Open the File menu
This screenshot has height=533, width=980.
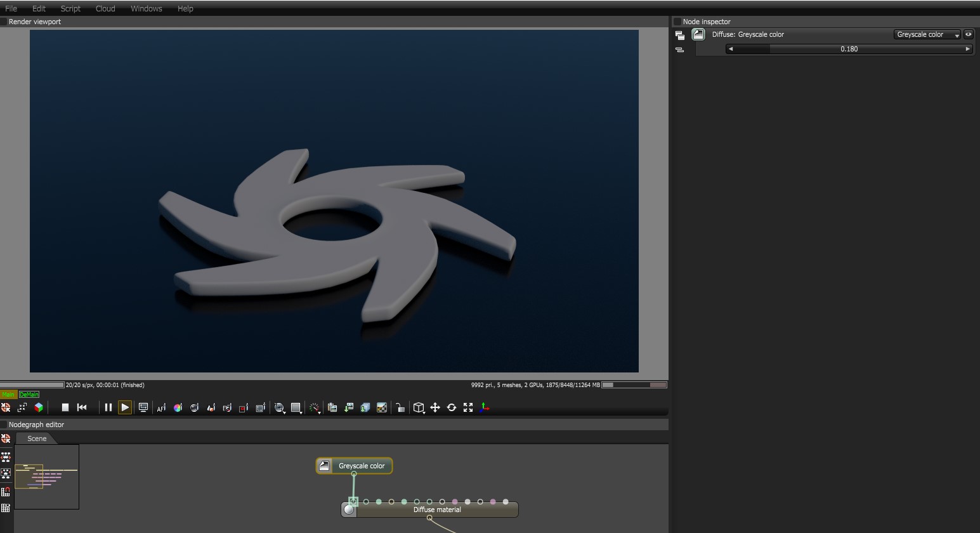click(x=11, y=8)
